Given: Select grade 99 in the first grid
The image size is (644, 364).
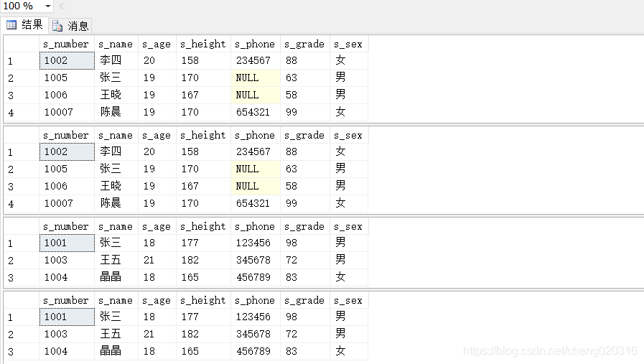Looking at the screenshot, I should tap(305, 113).
